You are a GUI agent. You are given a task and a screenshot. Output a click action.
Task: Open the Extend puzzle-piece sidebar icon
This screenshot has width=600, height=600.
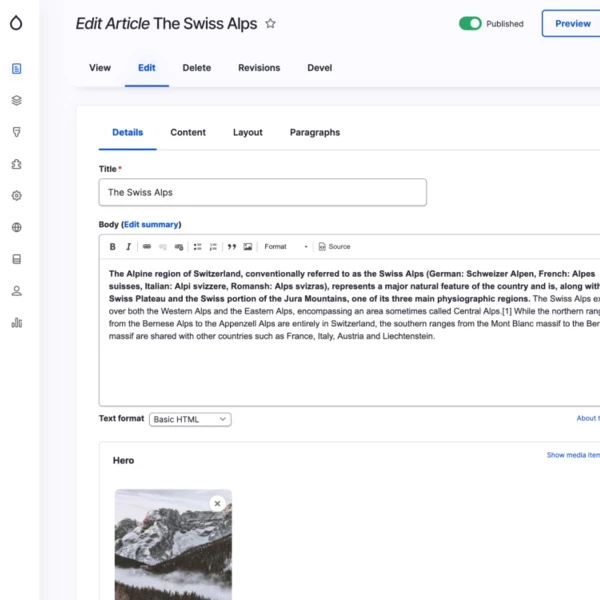(16, 164)
